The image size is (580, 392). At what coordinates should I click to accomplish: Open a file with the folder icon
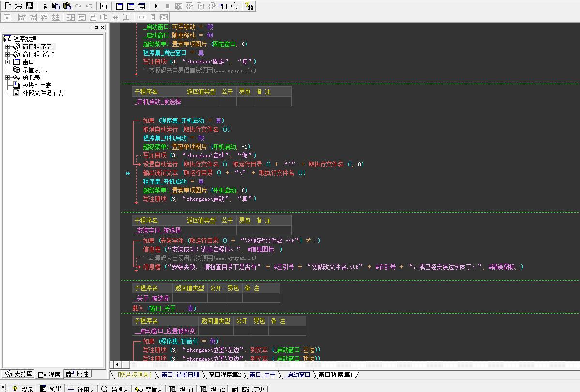(18, 6)
